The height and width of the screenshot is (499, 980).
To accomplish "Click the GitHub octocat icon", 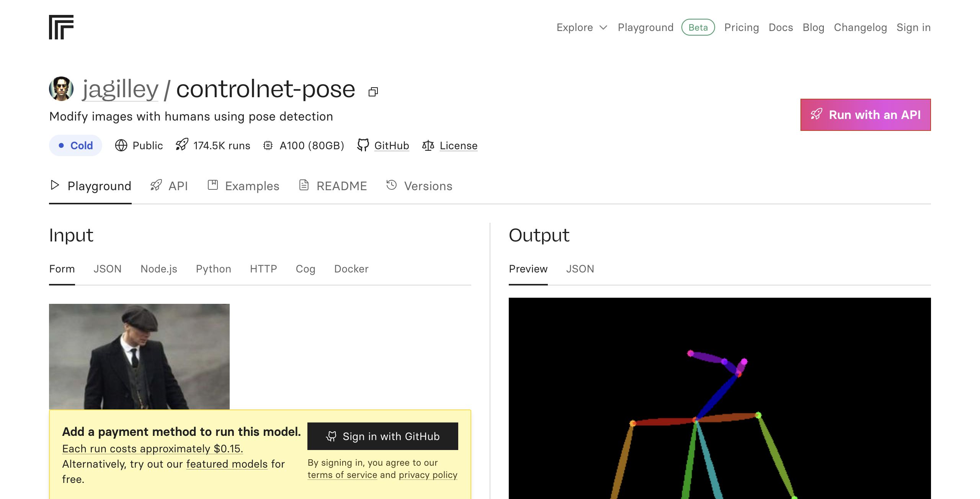I will pyautogui.click(x=363, y=145).
